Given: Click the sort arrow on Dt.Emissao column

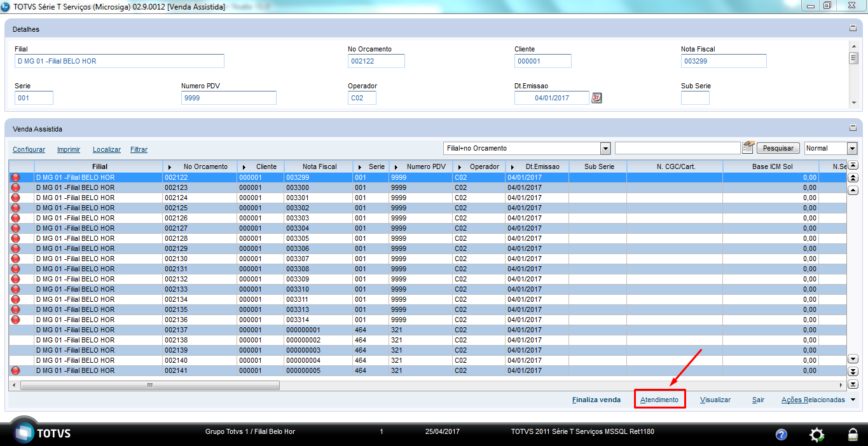Looking at the screenshot, I should pos(512,167).
